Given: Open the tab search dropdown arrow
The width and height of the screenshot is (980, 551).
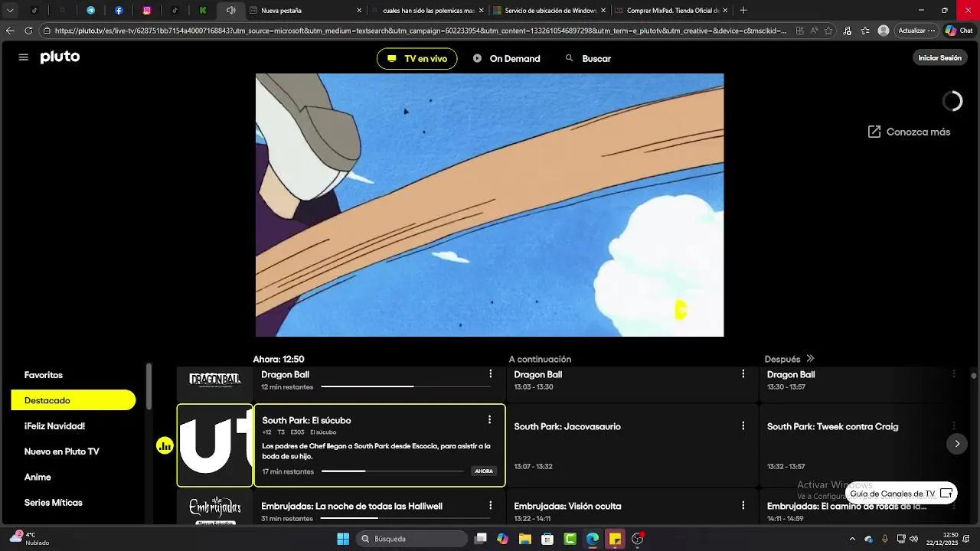Looking at the screenshot, I should click(10, 11).
